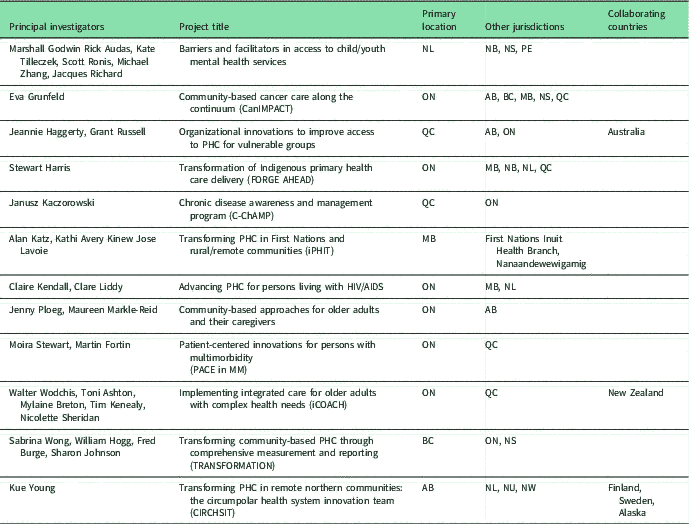The width and height of the screenshot is (689, 524).
Task: Click the CanIMPACT project title
Action: click(x=266, y=103)
